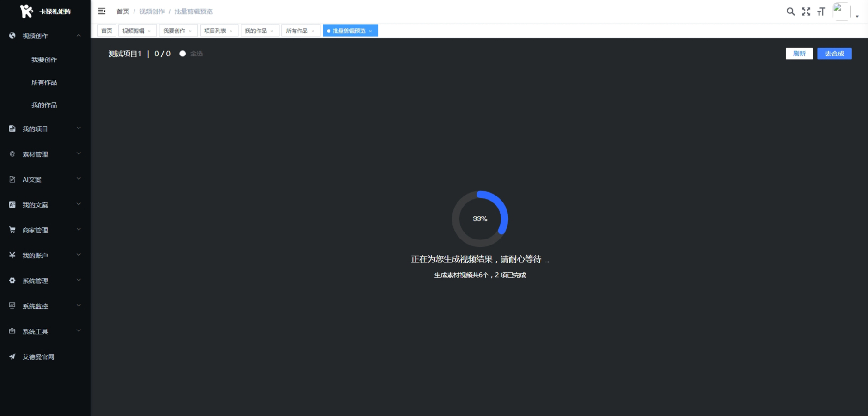Click the 系统监控 monitor icon
The width and height of the screenshot is (868, 416).
(12, 306)
